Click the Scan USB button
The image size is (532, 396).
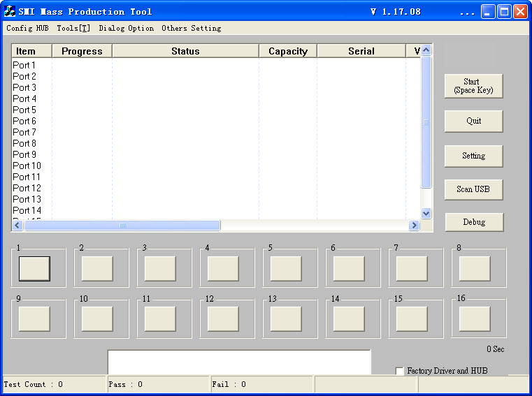click(473, 189)
